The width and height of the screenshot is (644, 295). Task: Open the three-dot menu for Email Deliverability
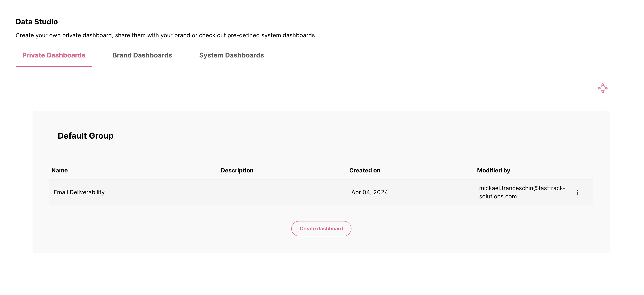(x=577, y=192)
